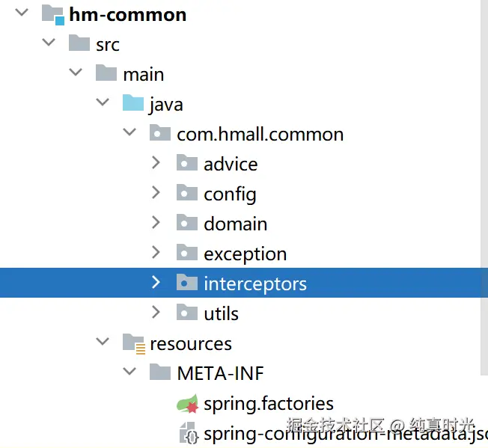Image resolution: width=488 pixels, height=448 pixels.
Task: Expand the advice package
Action: pos(156,162)
